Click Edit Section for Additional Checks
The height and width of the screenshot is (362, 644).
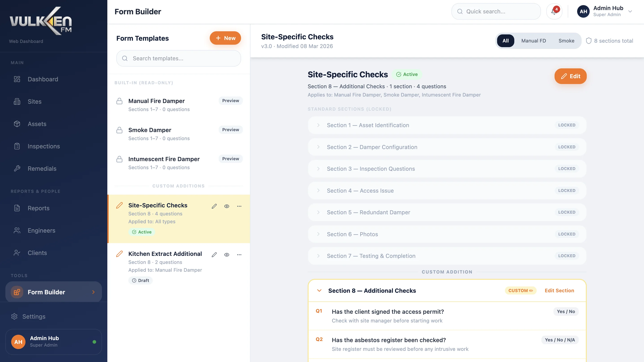(x=559, y=290)
